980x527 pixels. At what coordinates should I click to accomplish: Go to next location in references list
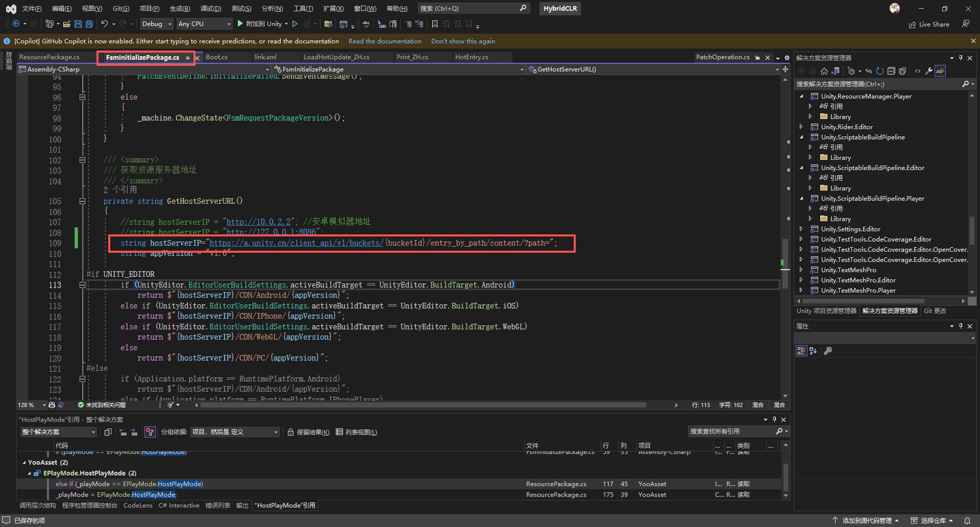click(134, 432)
